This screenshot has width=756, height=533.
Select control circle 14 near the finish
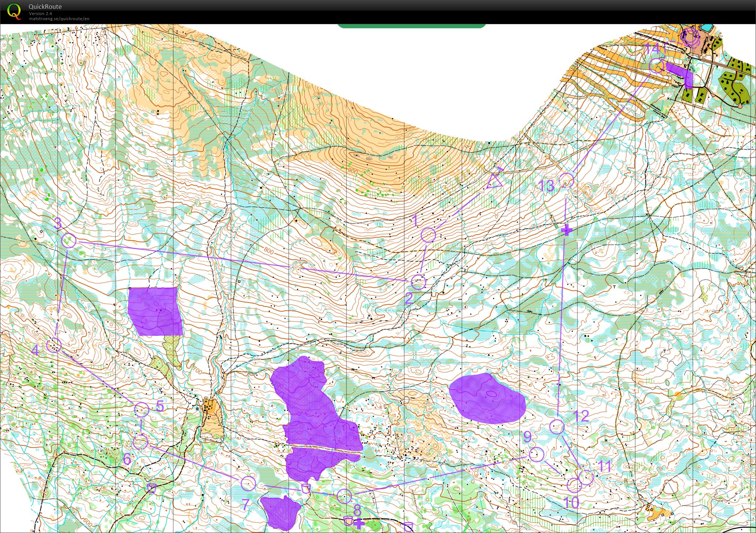pos(657,66)
